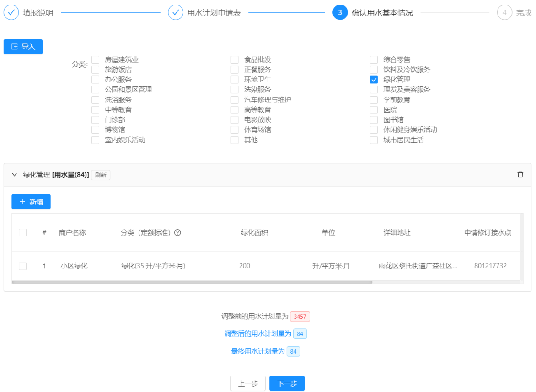
Task: Click the 单位 column header
Action: coord(328,233)
